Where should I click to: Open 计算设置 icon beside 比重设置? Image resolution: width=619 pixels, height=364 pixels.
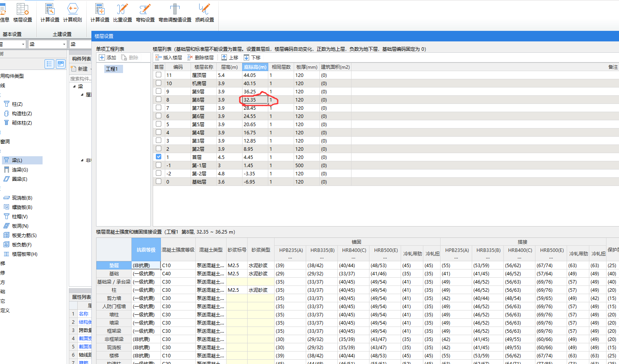coord(100,12)
